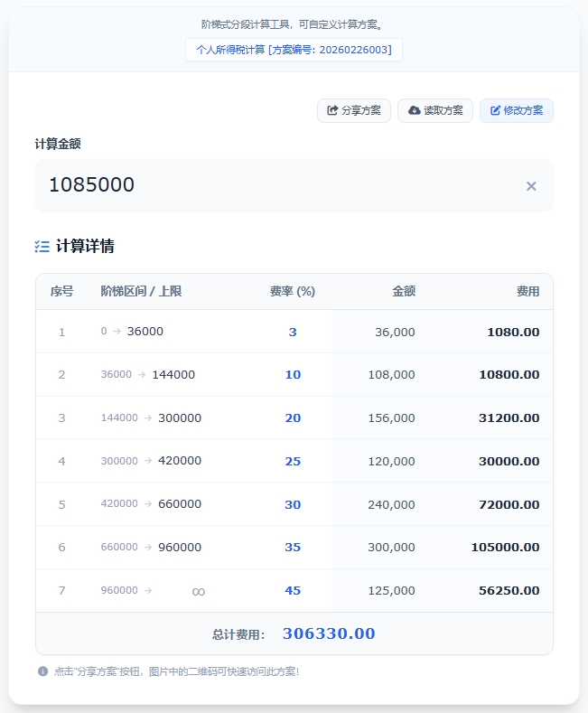The image size is (588, 713).
Task: Select row 5 upper limit 660000
Action: pos(180,504)
